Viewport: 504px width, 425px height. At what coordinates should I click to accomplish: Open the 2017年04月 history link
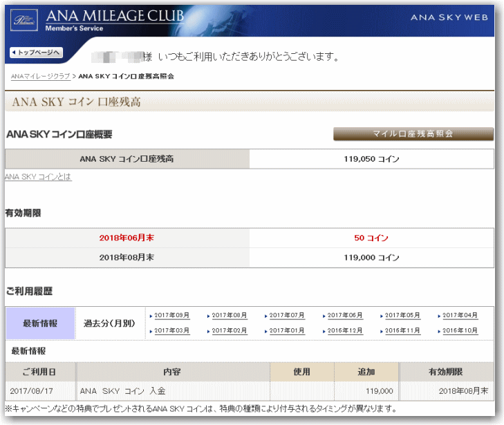[460, 315]
